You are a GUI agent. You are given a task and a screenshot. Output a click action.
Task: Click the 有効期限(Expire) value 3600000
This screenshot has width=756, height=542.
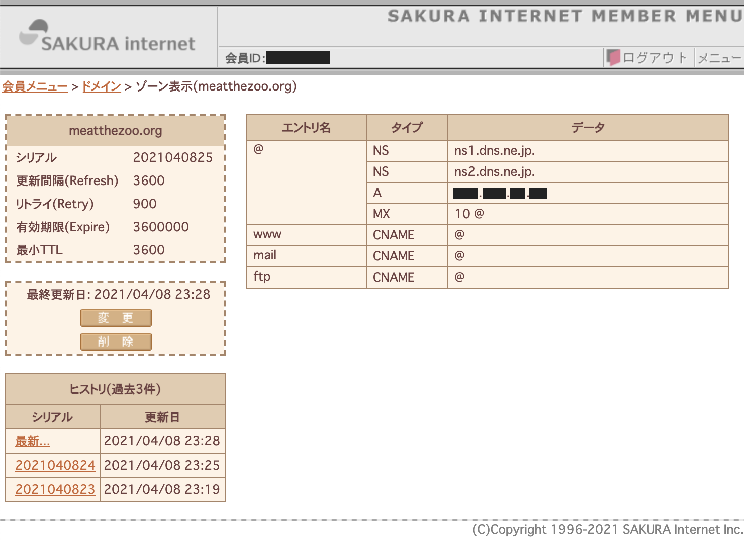point(161,227)
